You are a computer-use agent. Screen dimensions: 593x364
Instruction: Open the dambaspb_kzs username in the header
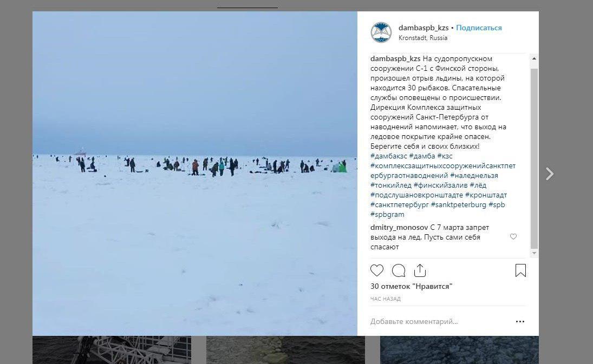click(423, 28)
